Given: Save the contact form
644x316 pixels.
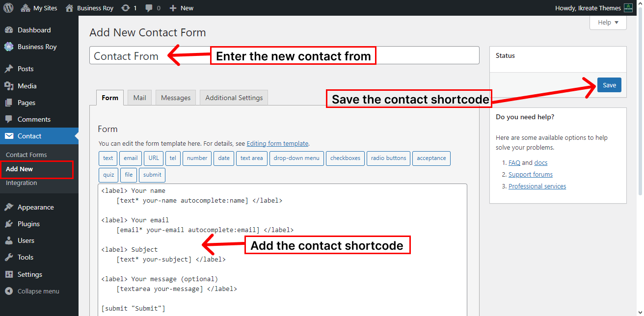Looking at the screenshot, I should pyautogui.click(x=609, y=85).
